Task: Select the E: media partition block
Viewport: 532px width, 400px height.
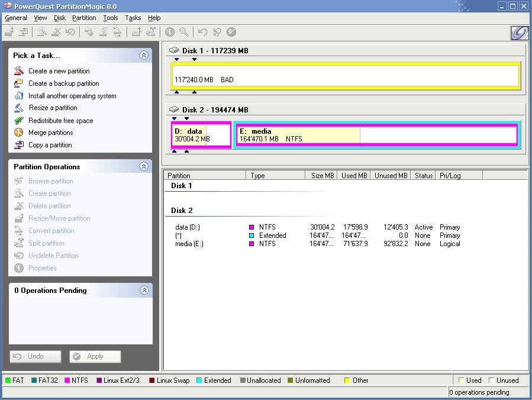Action: [x=376, y=135]
